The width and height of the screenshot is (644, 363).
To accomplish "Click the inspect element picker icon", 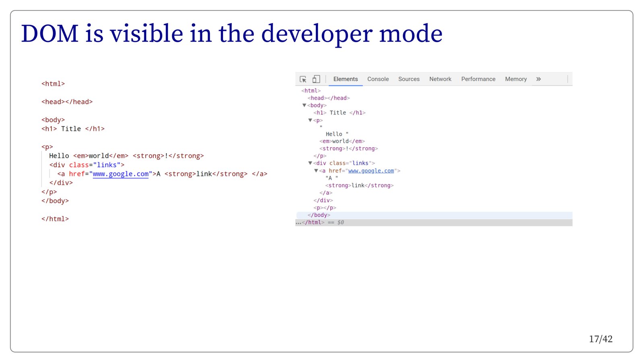I will pyautogui.click(x=303, y=79).
